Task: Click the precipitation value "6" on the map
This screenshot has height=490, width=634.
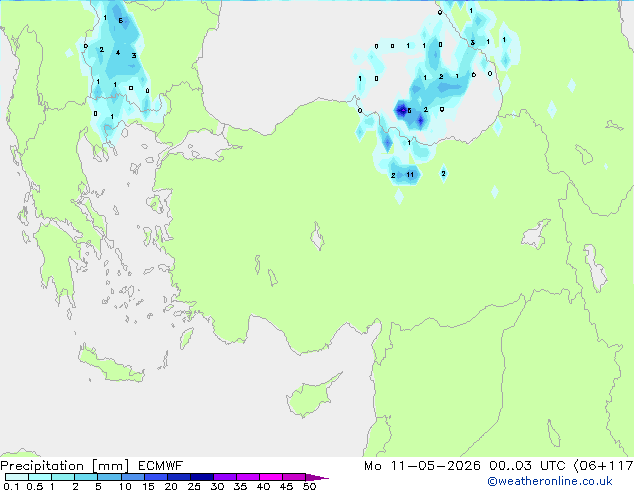Action: tap(120, 21)
